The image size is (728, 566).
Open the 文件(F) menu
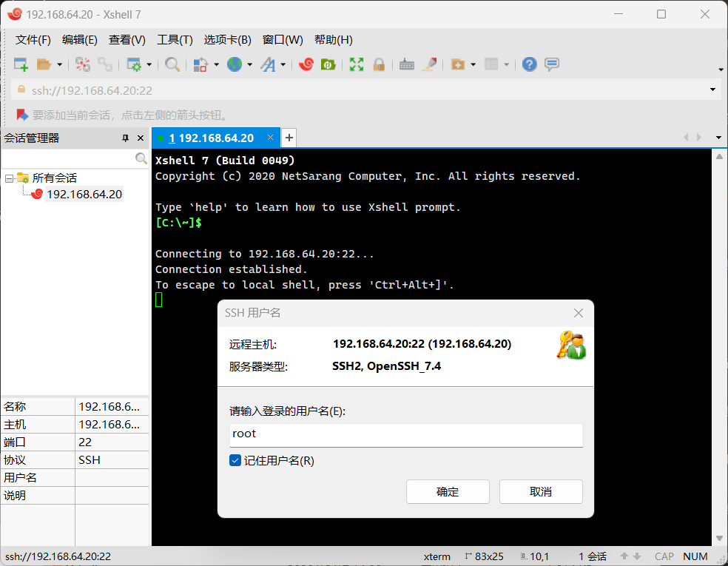(x=33, y=40)
